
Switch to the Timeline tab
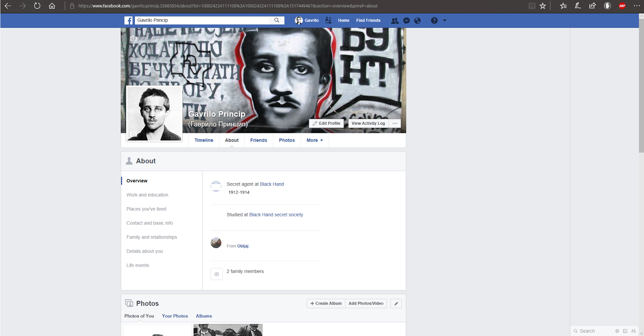click(204, 140)
